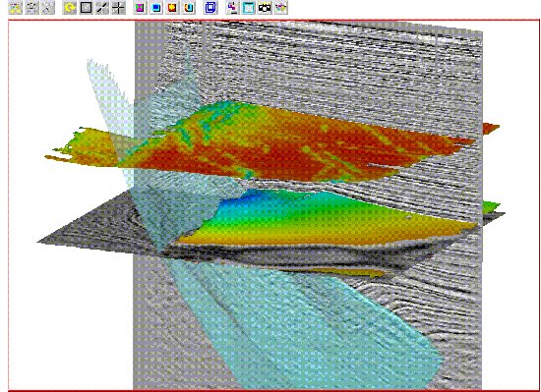Click the colorful basket icon at toolbar end
Screen dimensions: 541x392
pyautogui.click(x=281, y=8)
